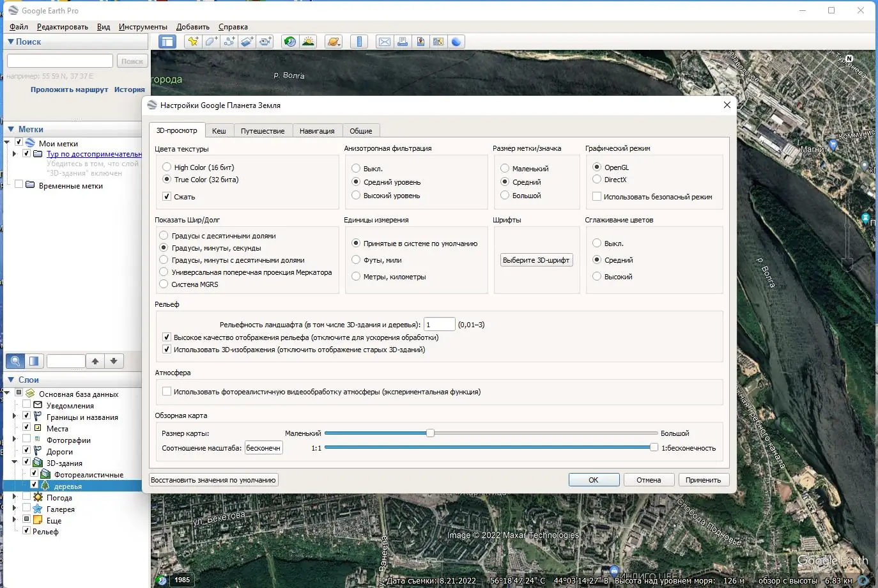
Task: Click the Print toolbar icon
Action: click(402, 42)
